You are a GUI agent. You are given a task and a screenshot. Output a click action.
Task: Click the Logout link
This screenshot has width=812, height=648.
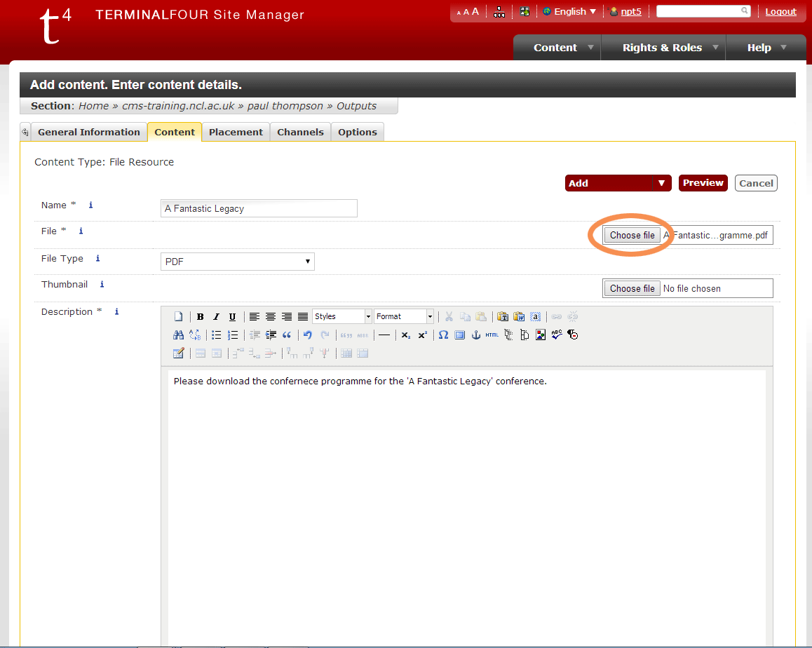tap(780, 12)
